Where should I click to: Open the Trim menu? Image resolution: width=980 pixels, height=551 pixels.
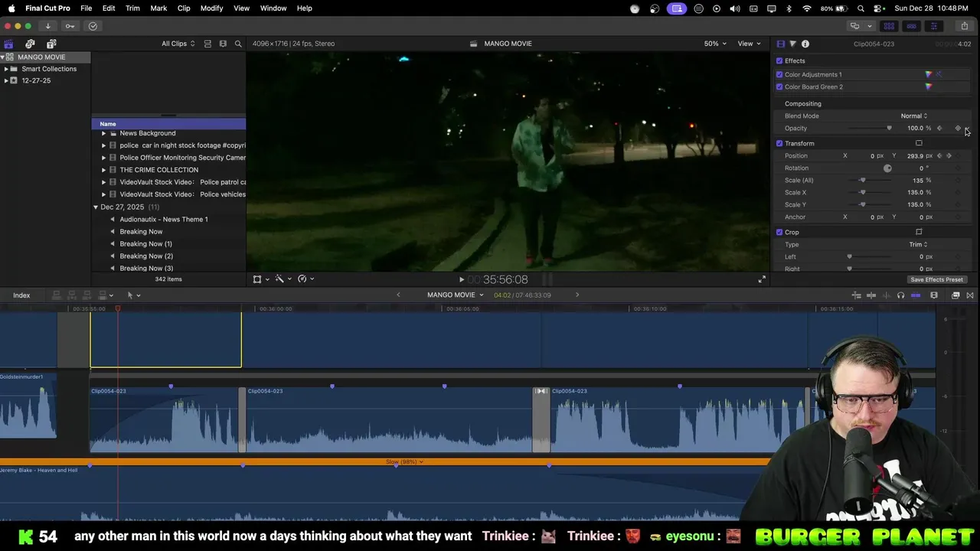tap(132, 8)
